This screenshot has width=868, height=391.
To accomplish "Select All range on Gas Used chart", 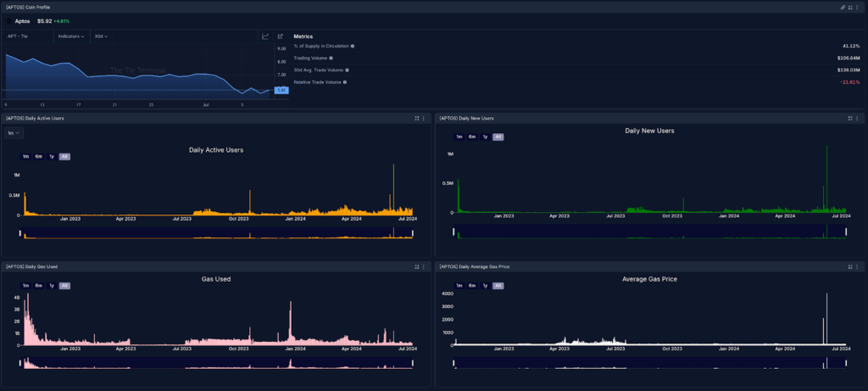I will click(x=64, y=286).
